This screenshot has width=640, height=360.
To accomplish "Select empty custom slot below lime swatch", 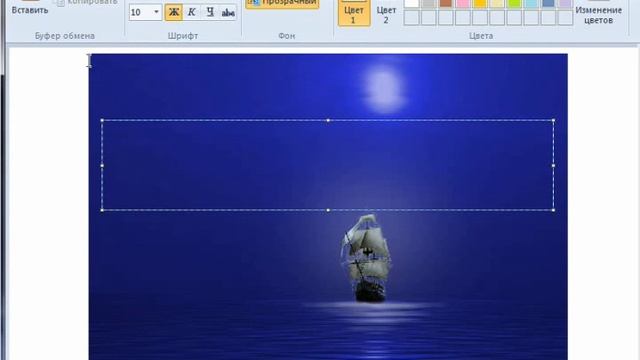I will coord(514,18).
